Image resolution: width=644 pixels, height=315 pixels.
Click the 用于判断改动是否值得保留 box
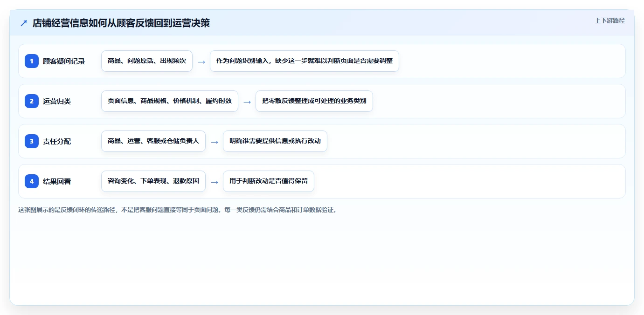click(269, 181)
